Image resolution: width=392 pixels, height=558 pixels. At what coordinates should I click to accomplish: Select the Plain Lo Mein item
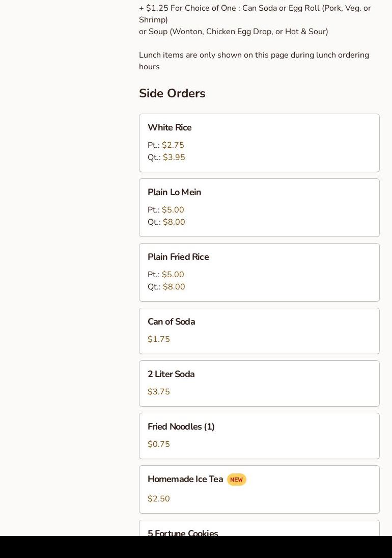pyautogui.click(x=174, y=192)
